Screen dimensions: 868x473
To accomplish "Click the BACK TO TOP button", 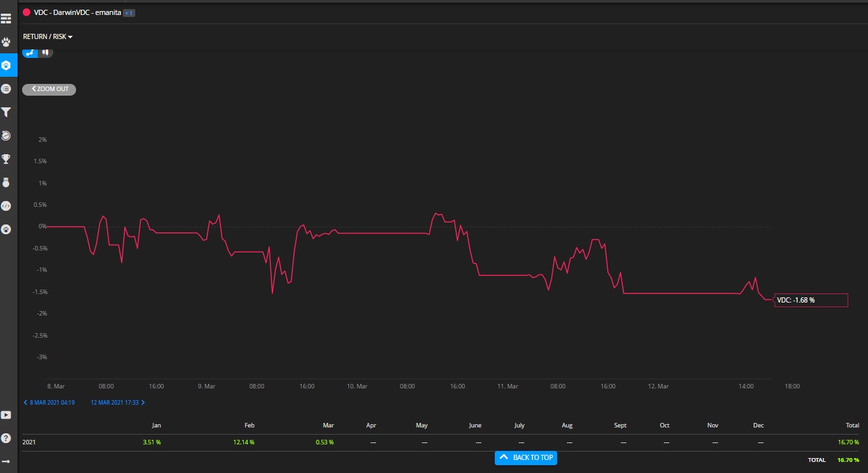I will [526, 457].
